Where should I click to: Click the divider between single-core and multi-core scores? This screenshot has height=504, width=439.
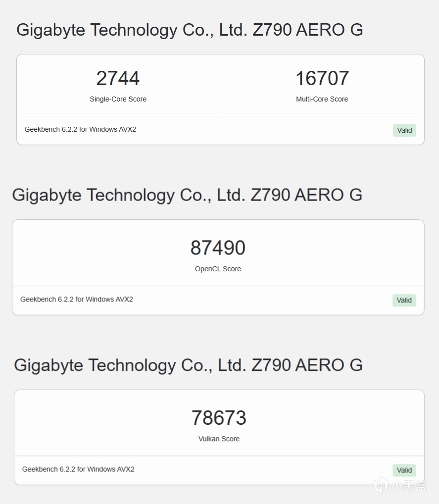(x=220, y=85)
